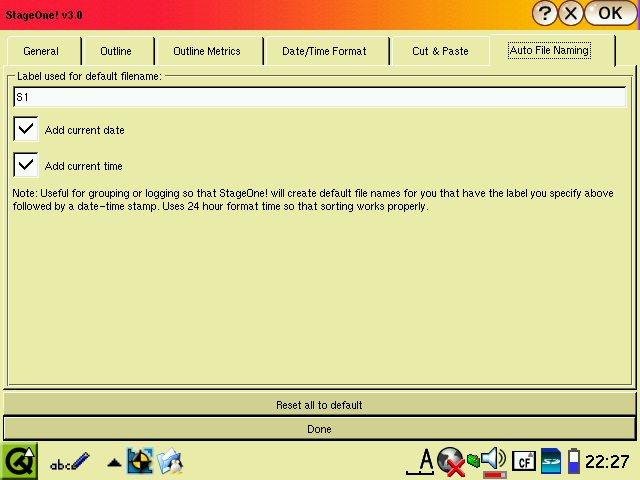Switch to the General tab

[41, 51]
